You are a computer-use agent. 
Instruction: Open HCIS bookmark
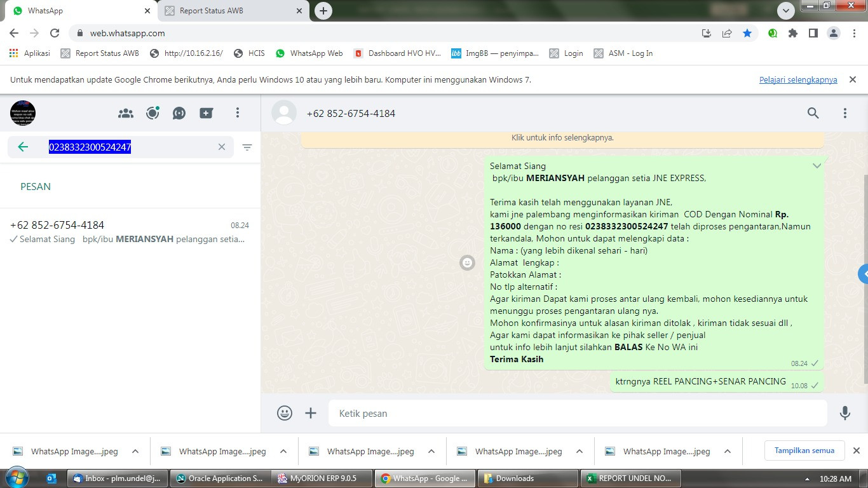(249, 53)
